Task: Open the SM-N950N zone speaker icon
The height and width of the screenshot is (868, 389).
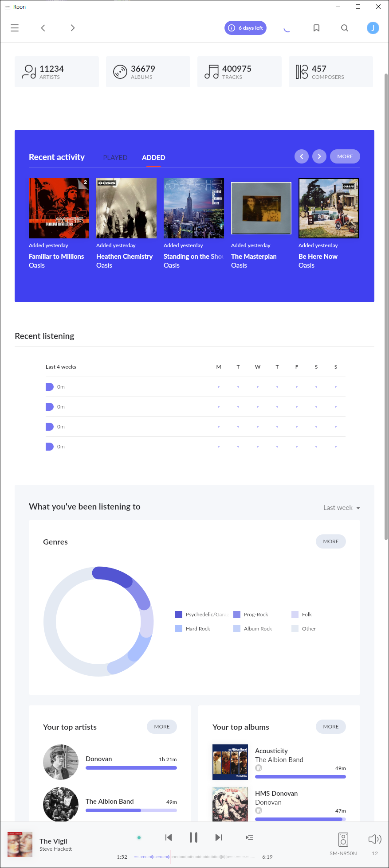Action: [343, 840]
